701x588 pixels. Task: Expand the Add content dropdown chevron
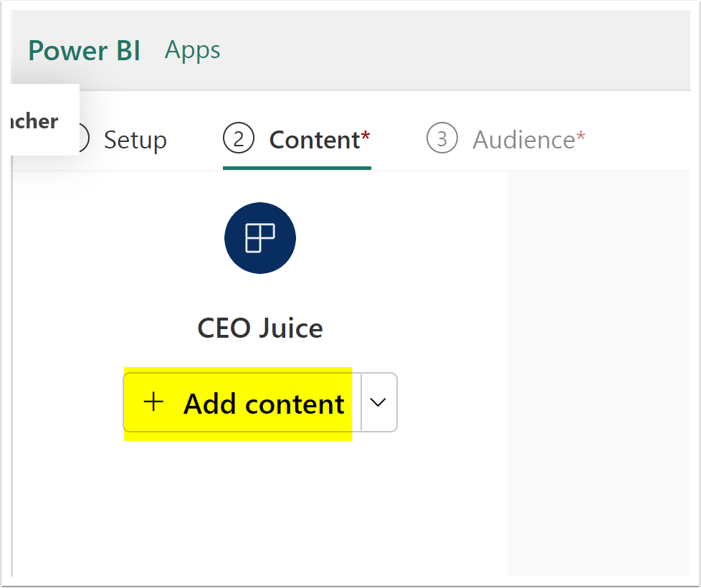click(378, 402)
